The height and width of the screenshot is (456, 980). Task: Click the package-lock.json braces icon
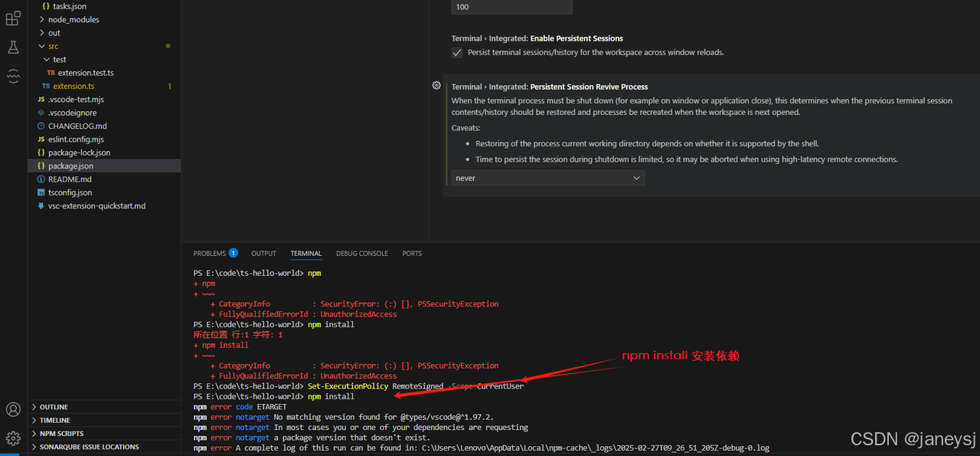click(41, 153)
